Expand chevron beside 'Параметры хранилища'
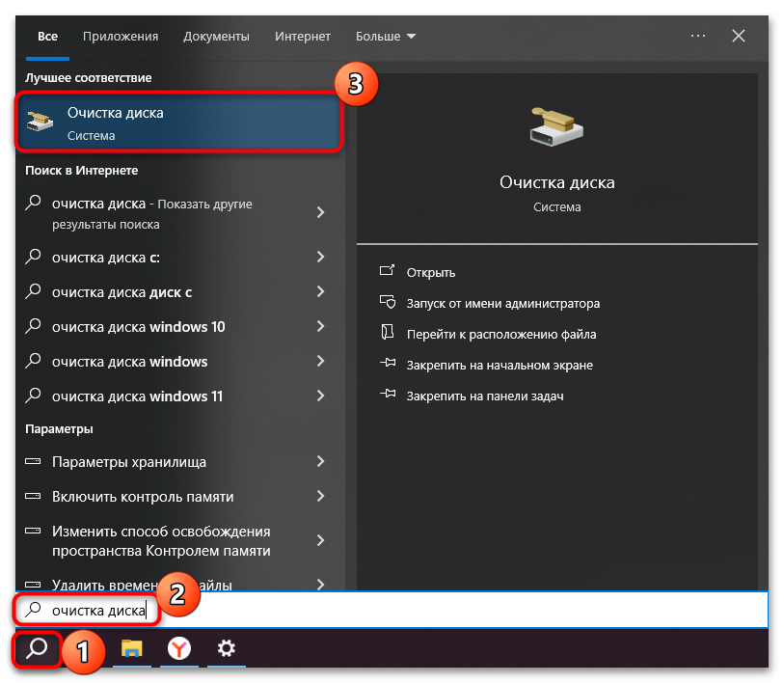This screenshot has width=784, height=683. point(320,462)
